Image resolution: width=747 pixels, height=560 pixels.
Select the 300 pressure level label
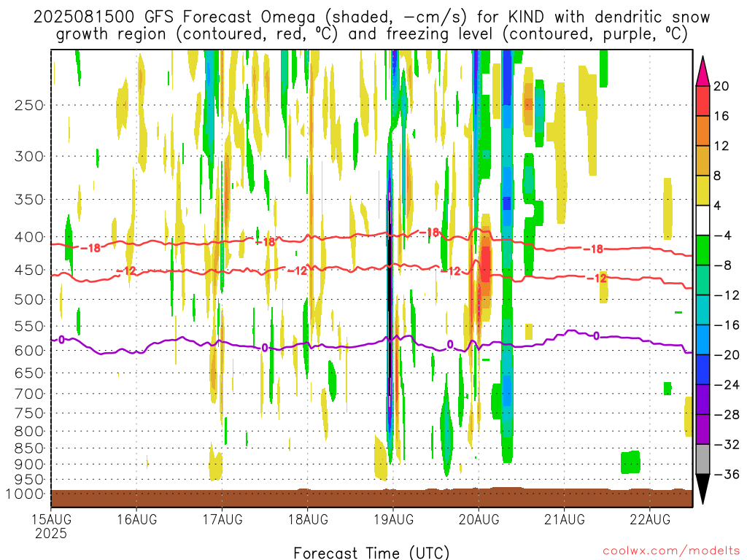(x=29, y=156)
